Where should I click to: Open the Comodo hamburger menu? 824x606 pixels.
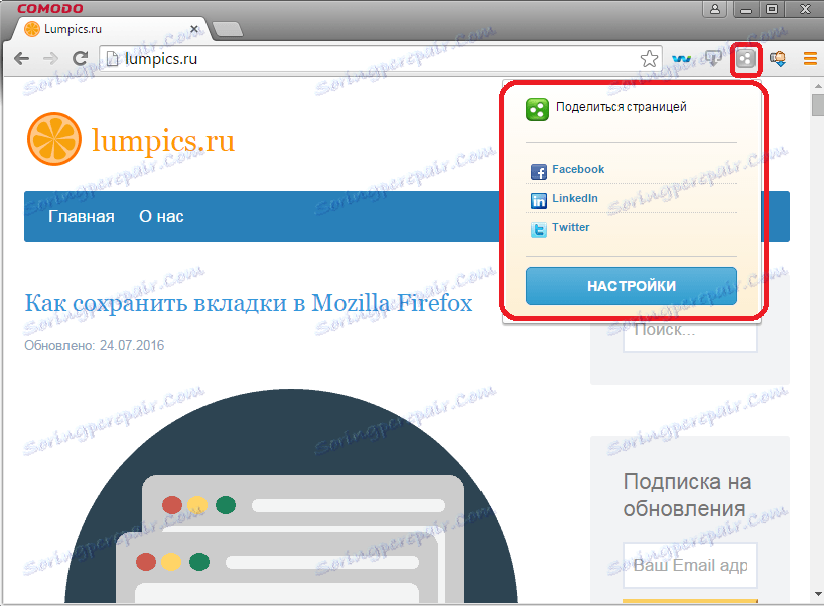point(810,58)
